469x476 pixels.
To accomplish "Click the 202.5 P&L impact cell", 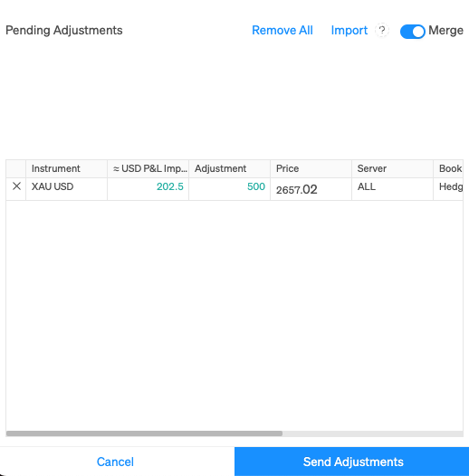I will pyautogui.click(x=148, y=189).
